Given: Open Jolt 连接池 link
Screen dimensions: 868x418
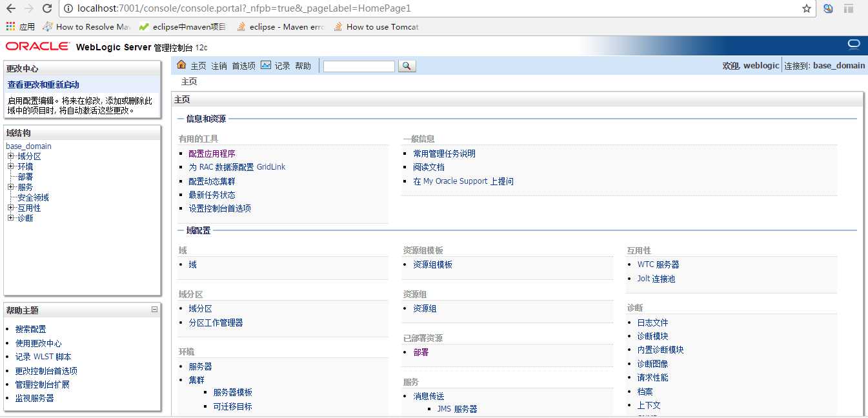Looking at the screenshot, I should (x=656, y=279).
